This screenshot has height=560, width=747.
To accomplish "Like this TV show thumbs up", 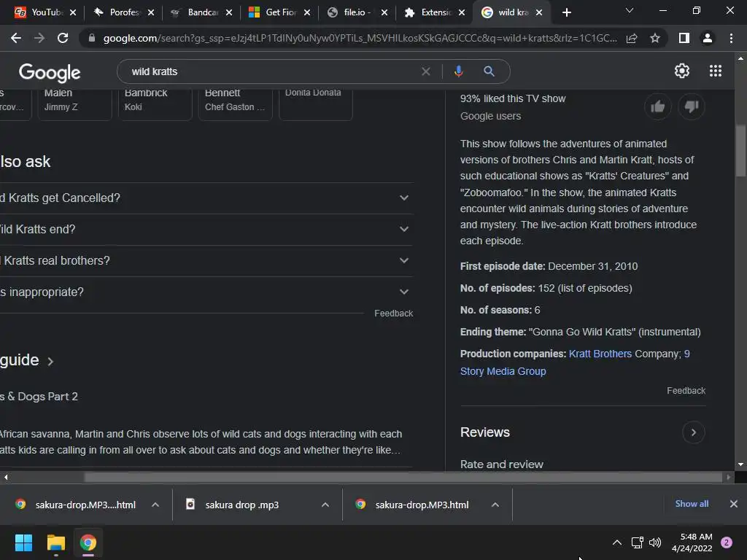I will (x=657, y=106).
